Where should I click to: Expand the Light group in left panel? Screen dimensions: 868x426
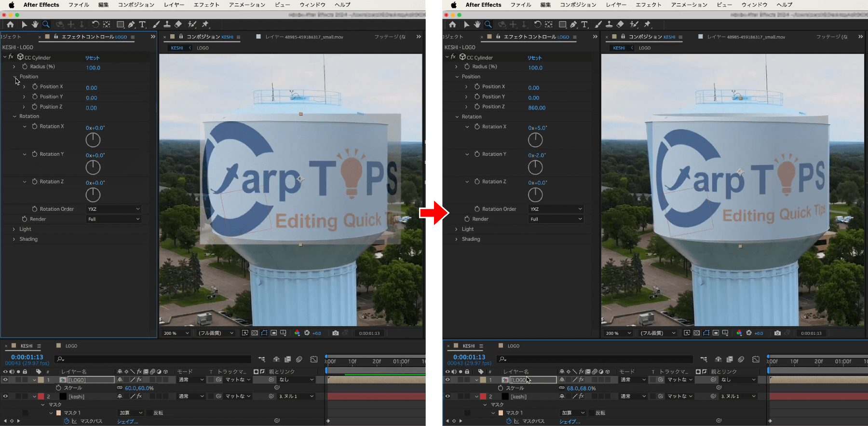pos(14,229)
